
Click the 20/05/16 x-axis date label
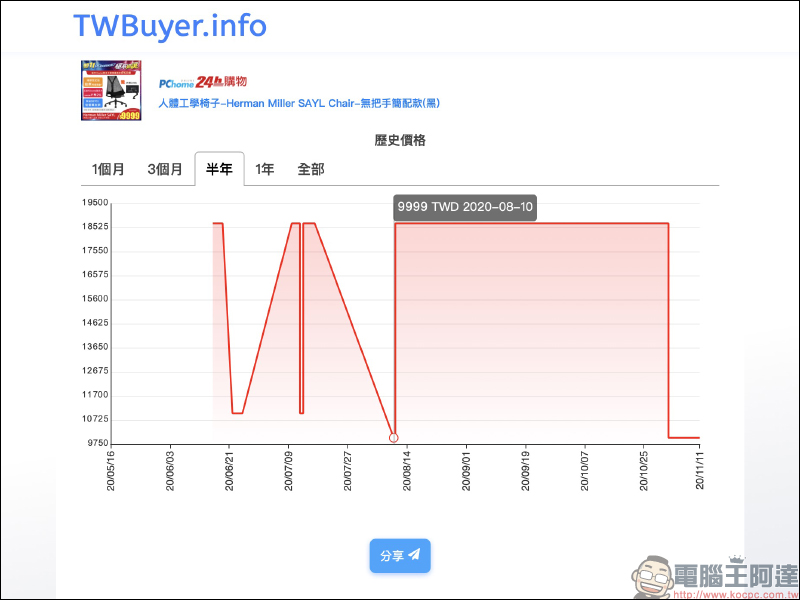pos(111,470)
